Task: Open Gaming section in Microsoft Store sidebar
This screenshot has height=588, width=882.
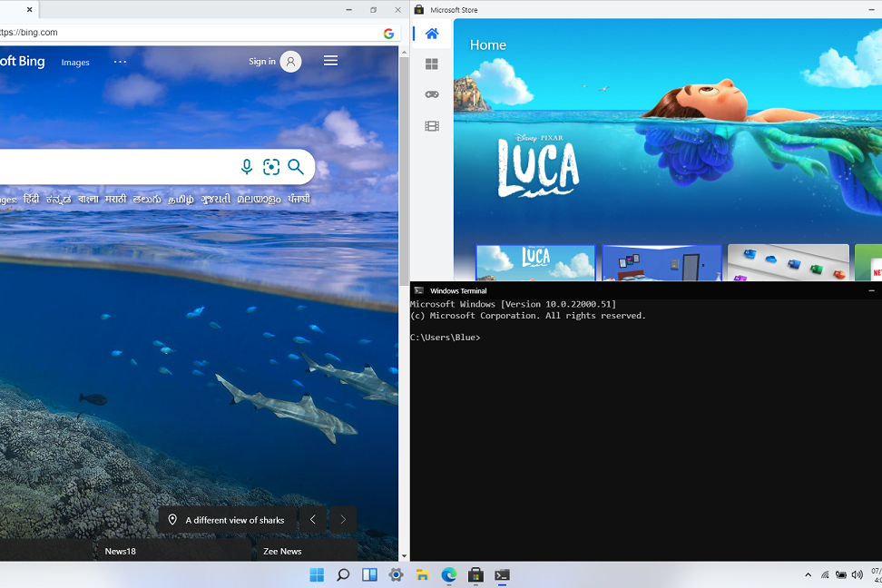Action: tap(431, 94)
